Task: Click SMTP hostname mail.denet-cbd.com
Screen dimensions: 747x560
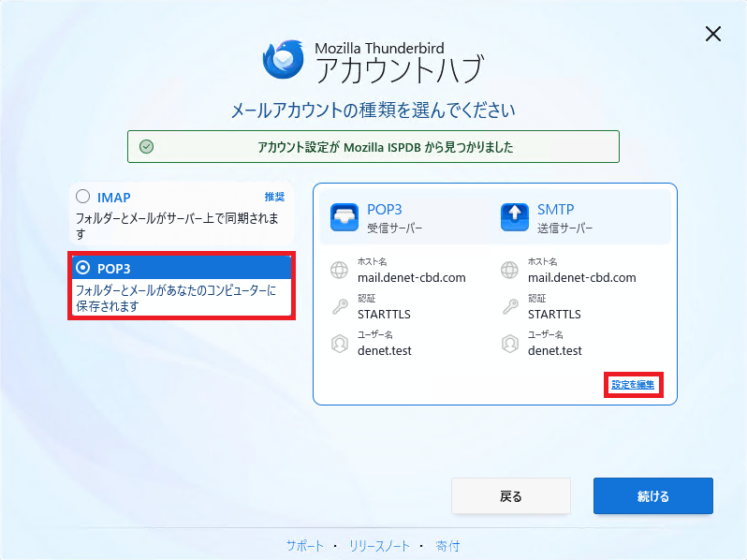Action: click(x=581, y=277)
